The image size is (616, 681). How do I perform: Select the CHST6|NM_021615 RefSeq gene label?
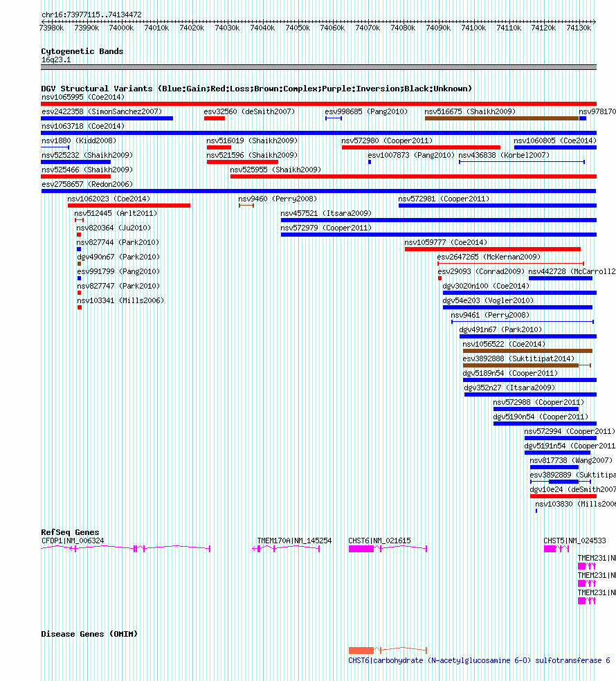click(x=380, y=541)
